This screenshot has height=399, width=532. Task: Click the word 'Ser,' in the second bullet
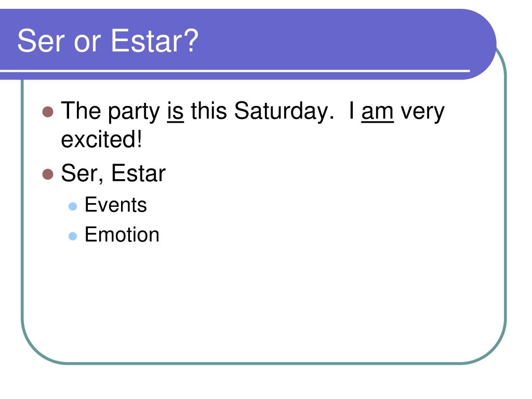click(x=82, y=174)
